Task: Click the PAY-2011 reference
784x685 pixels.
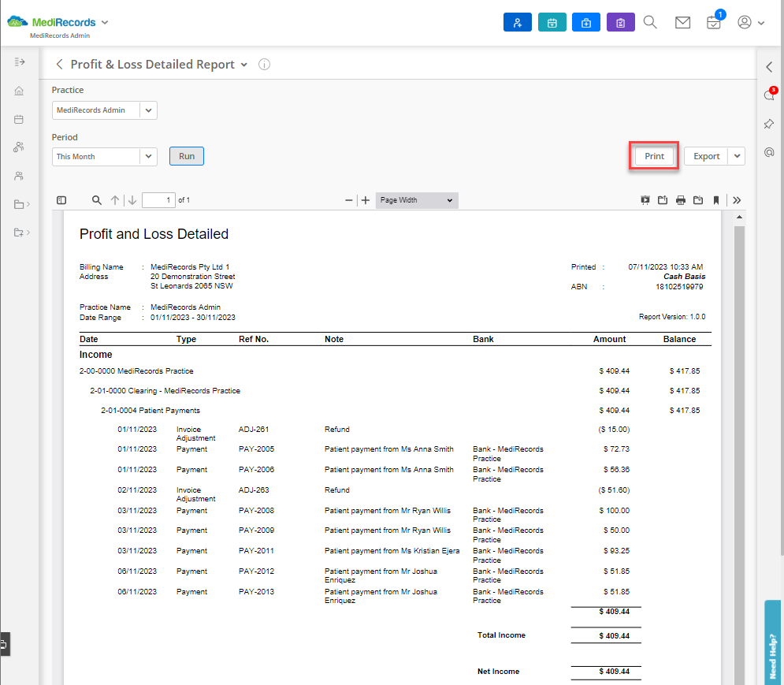Action: click(257, 550)
